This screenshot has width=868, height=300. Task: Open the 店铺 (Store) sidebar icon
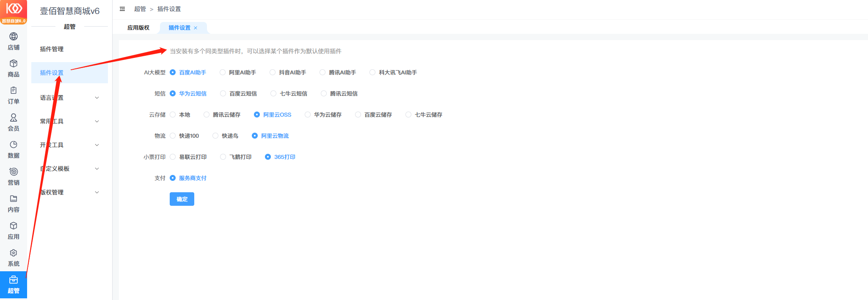pos(14,41)
